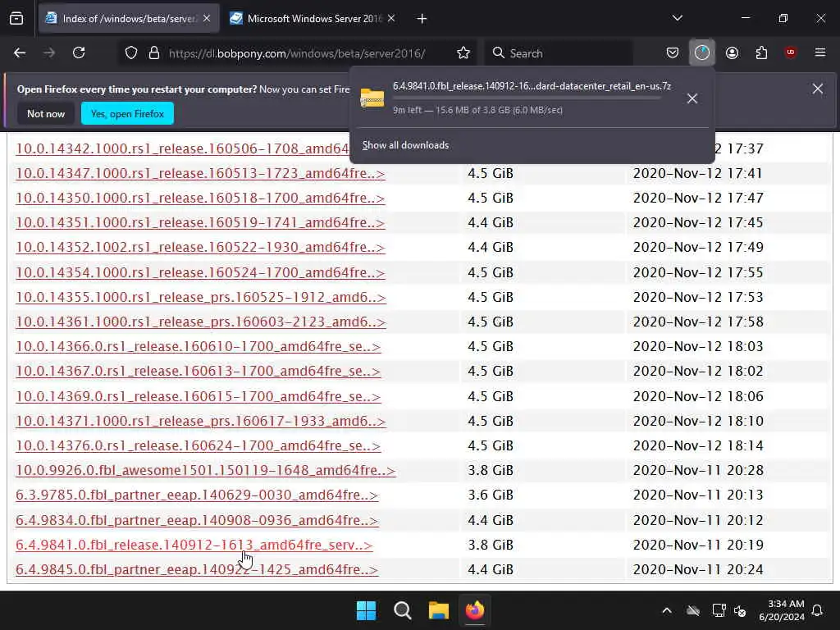Click Not now button
The height and width of the screenshot is (630, 840).
coord(46,113)
